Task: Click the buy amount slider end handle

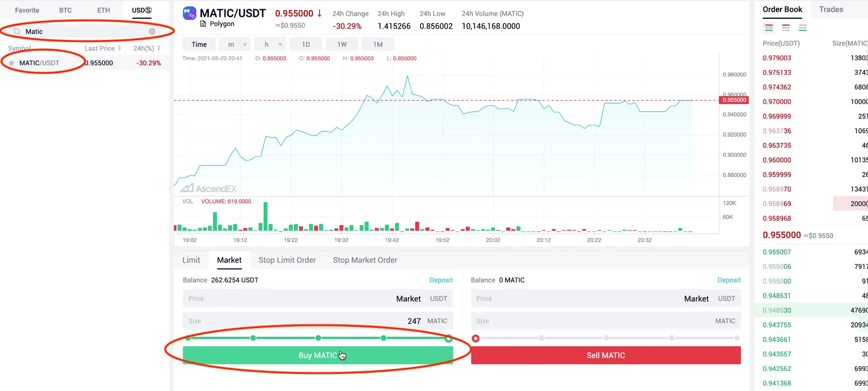Action: 449,338
